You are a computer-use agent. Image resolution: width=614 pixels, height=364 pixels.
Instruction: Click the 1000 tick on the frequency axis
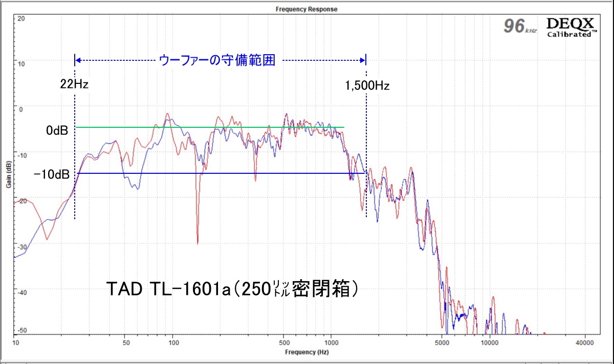pos(332,342)
